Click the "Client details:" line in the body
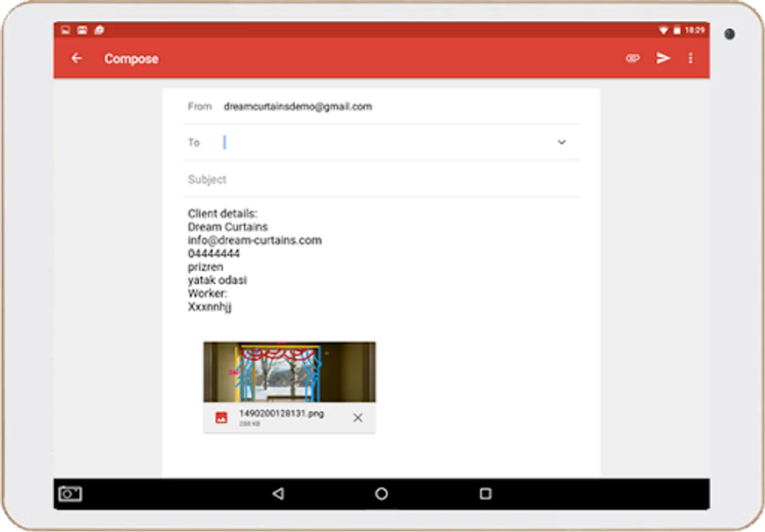The height and width of the screenshot is (532, 765). point(223,213)
